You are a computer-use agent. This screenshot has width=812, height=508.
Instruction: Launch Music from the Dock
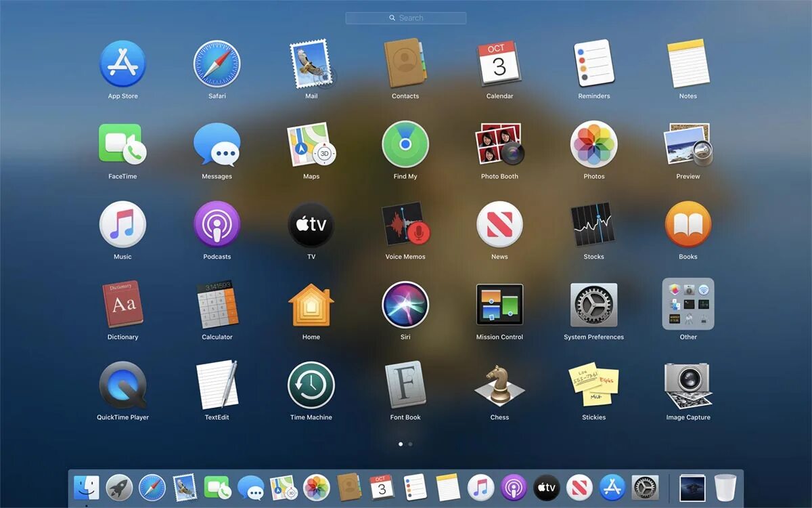(x=480, y=487)
